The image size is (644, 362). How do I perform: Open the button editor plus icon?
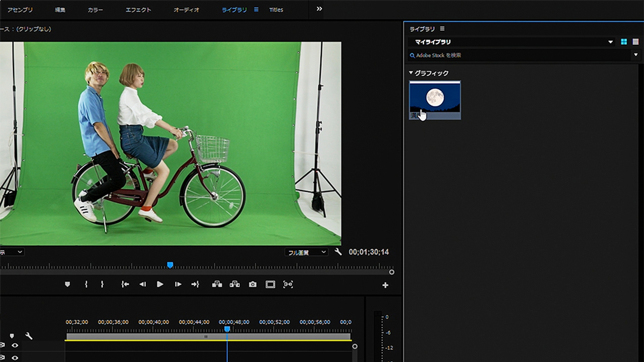click(385, 285)
